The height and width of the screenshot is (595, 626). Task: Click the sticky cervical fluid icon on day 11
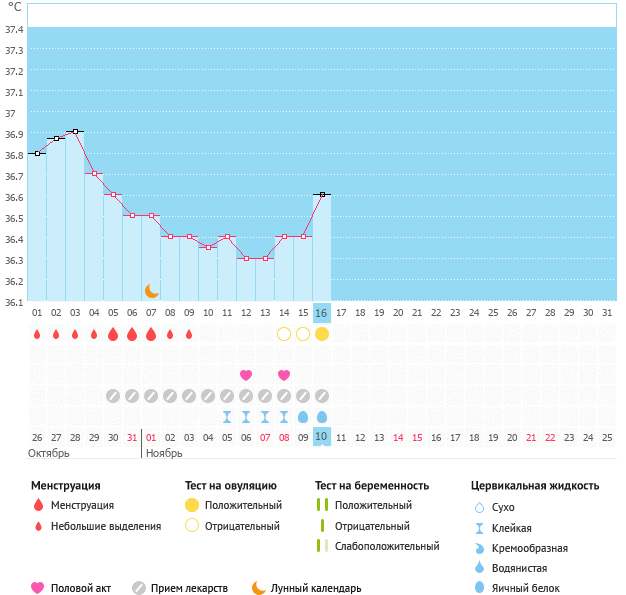point(227,416)
